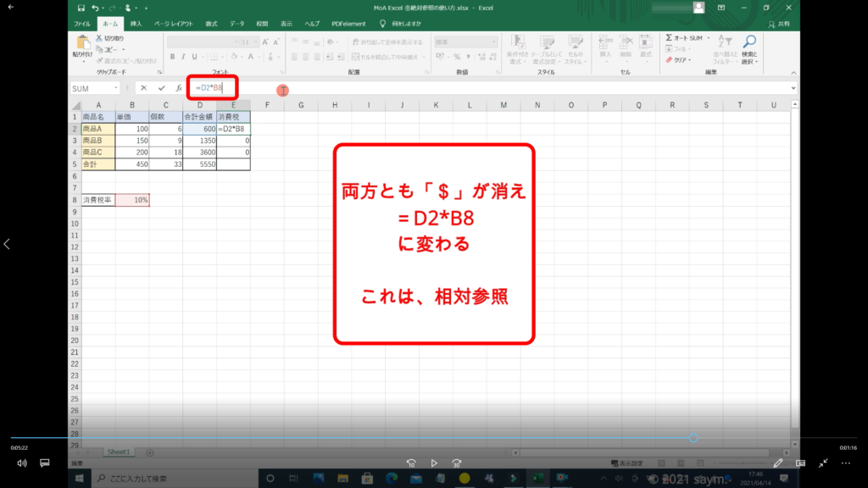868x488 pixels.
Task: Select the Sheet1 worksheet tab
Action: (117, 452)
